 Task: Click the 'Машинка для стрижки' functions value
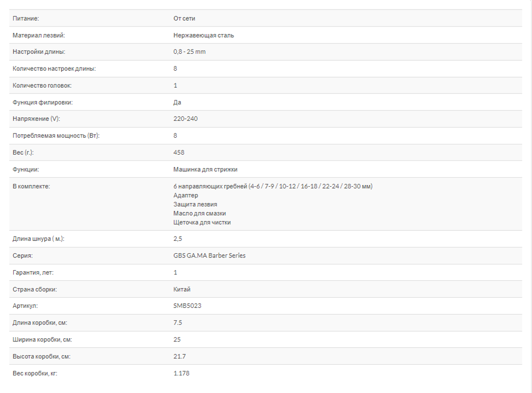tap(205, 169)
